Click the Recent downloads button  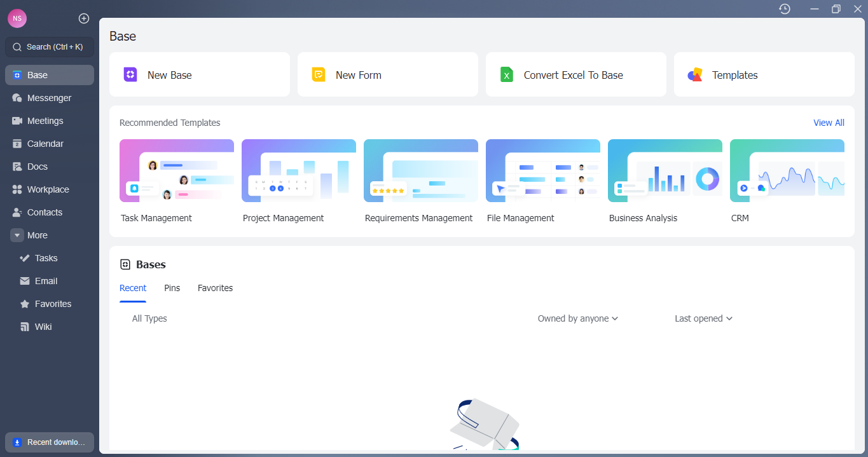click(50, 442)
